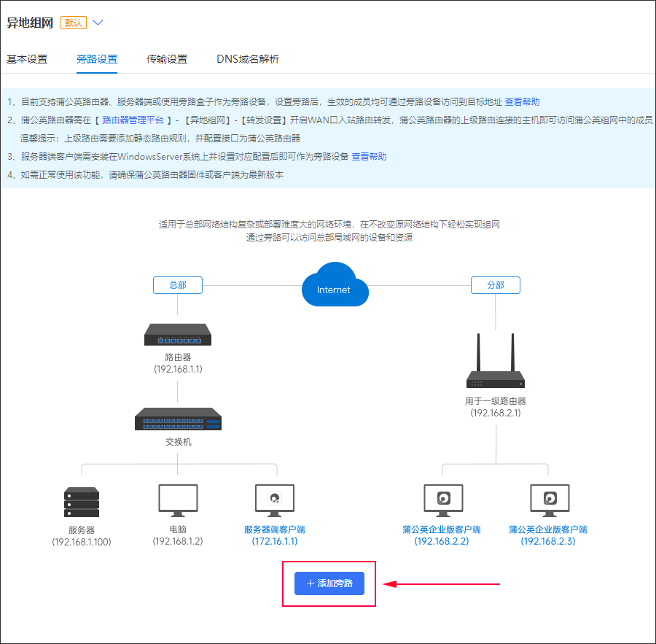Click the 交换机 text label
Screen dimensions: 656x644
(179, 442)
